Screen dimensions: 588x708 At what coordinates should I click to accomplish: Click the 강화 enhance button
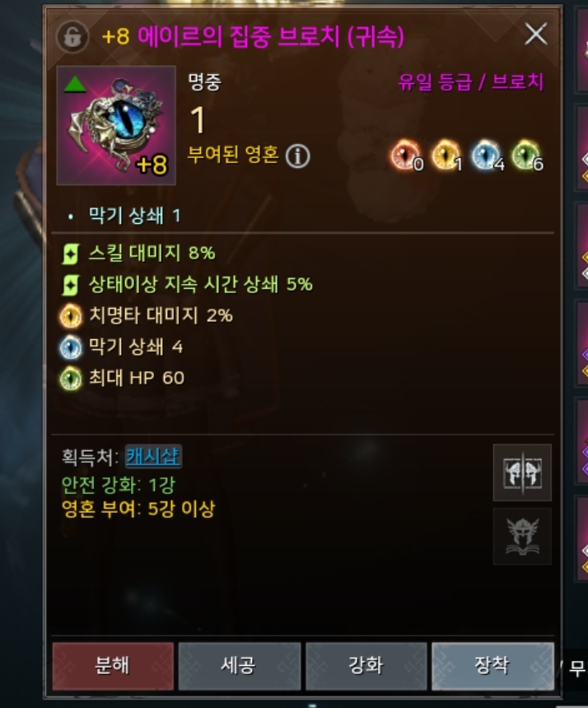(x=366, y=666)
